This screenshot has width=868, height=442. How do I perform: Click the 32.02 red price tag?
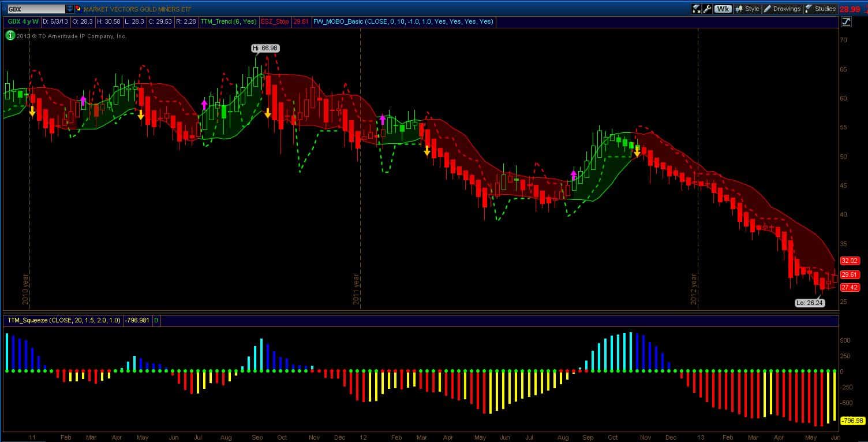point(850,261)
